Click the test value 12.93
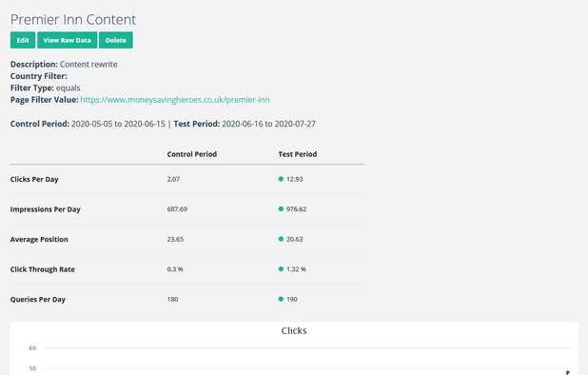This screenshot has height=375, width=588. (x=295, y=179)
